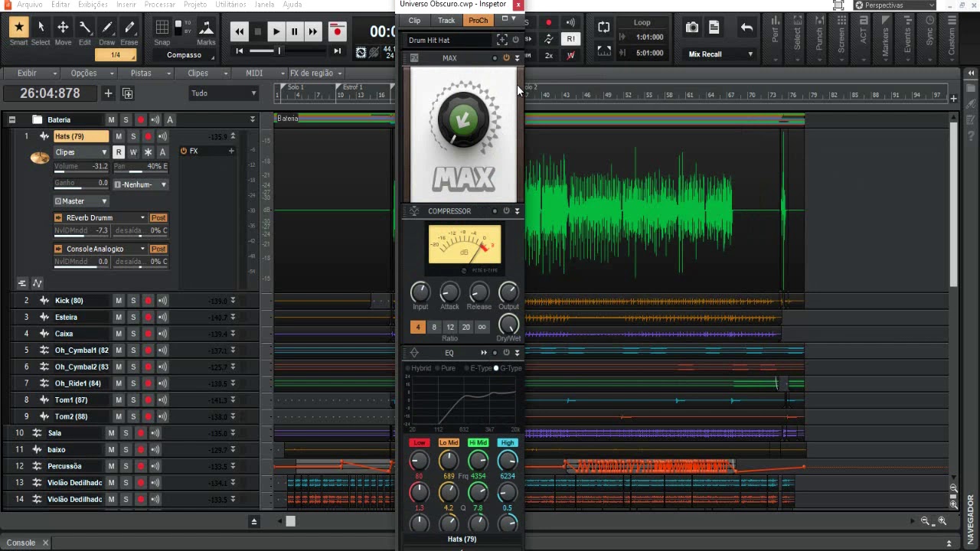This screenshot has width=980, height=551.
Task: Open the -Nenhum- input dropdown
Action: (x=141, y=184)
